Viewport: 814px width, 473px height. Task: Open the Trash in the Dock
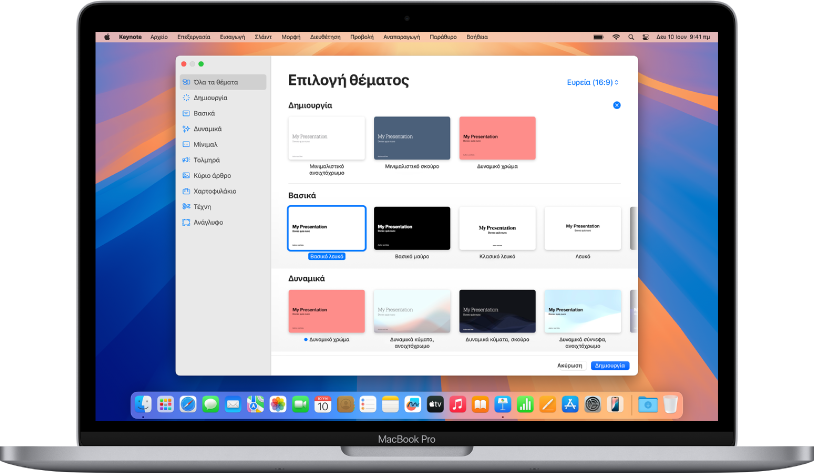point(670,404)
